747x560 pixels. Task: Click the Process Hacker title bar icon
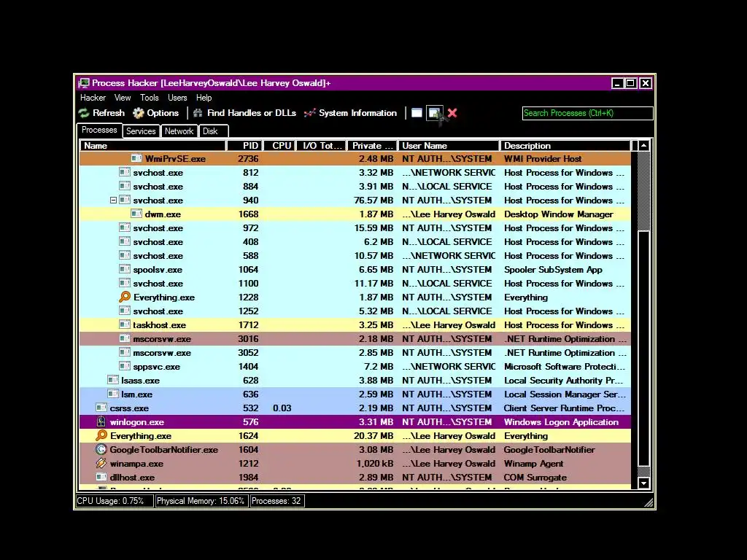pos(84,83)
